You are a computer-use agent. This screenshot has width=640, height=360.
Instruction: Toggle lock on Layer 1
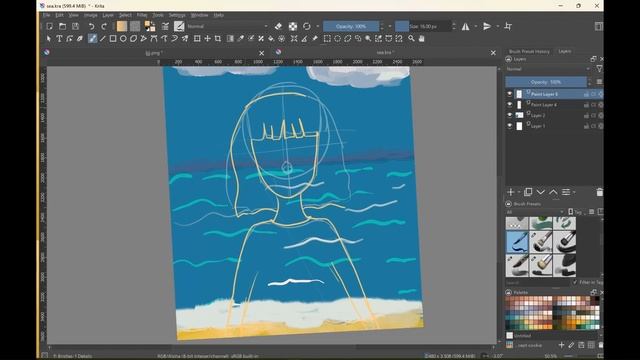pos(586,126)
